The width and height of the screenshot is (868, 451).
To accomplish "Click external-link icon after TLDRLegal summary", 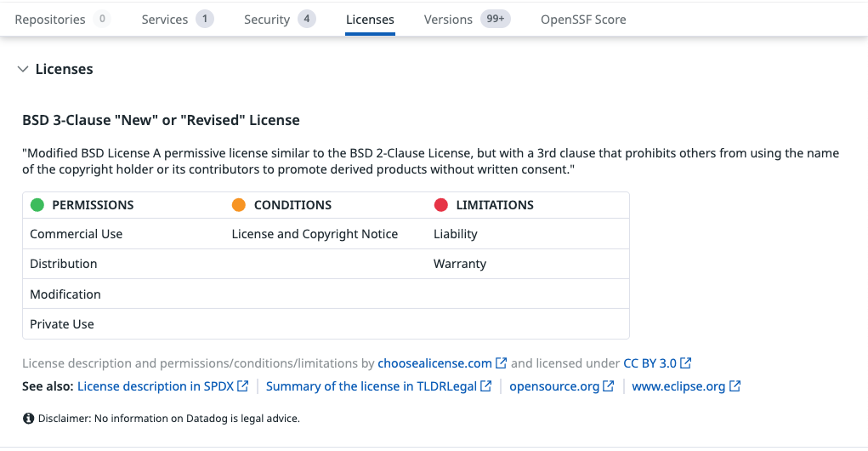I will [486, 386].
